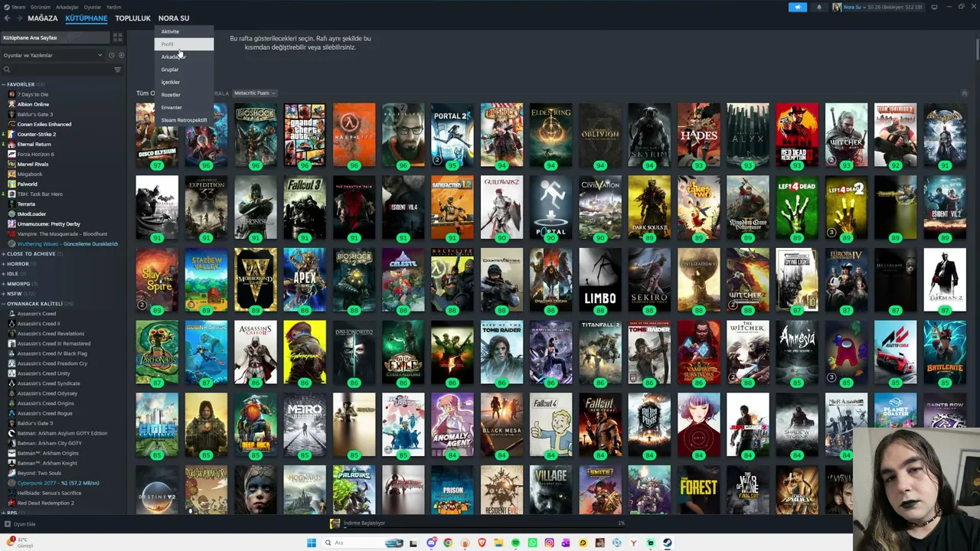Select Marvel Rivals in the sidebar
The width and height of the screenshot is (980, 551).
coord(33,164)
